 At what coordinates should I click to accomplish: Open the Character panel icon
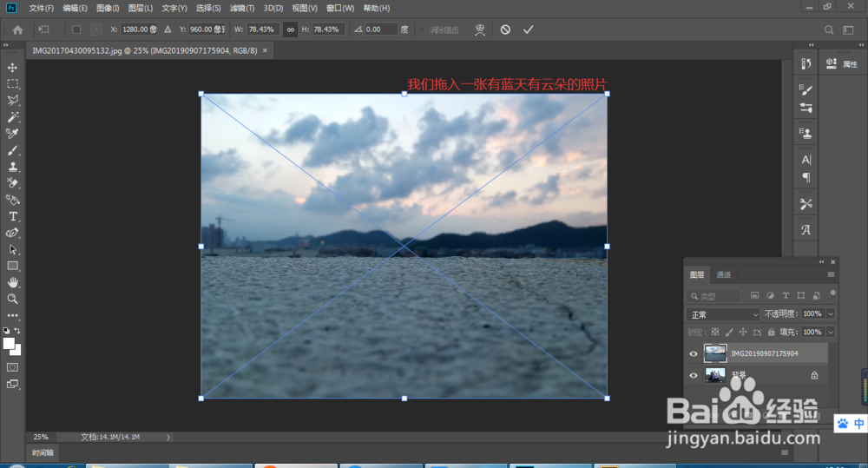(x=806, y=160)
